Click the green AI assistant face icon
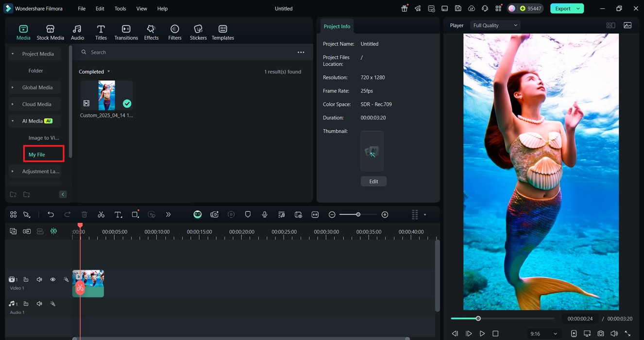644x340 pixels. [x=198, y=214]
